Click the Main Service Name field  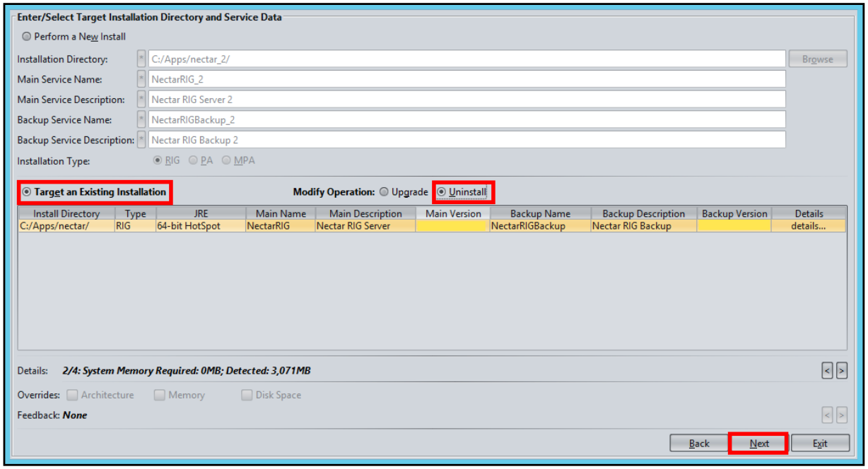click(467, 80)
